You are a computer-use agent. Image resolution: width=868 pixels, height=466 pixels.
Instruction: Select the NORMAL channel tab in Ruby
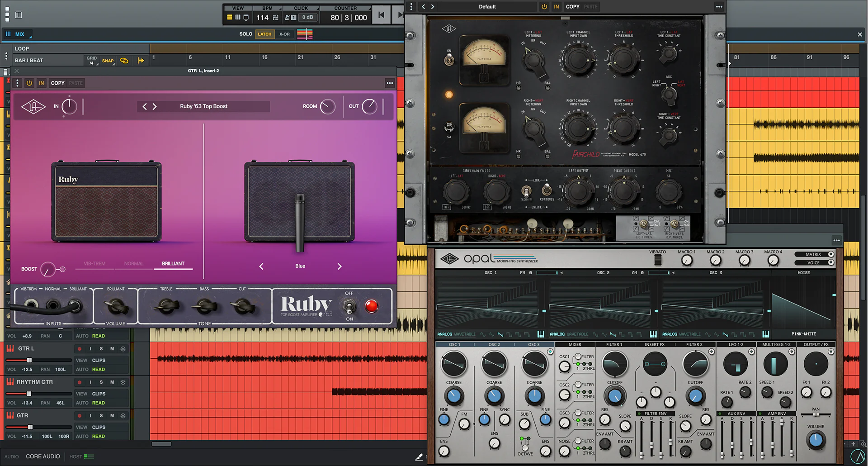[134, 264]
